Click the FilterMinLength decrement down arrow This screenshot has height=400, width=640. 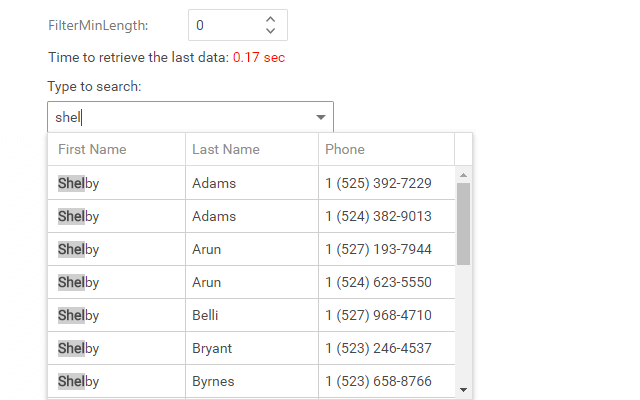270,32
